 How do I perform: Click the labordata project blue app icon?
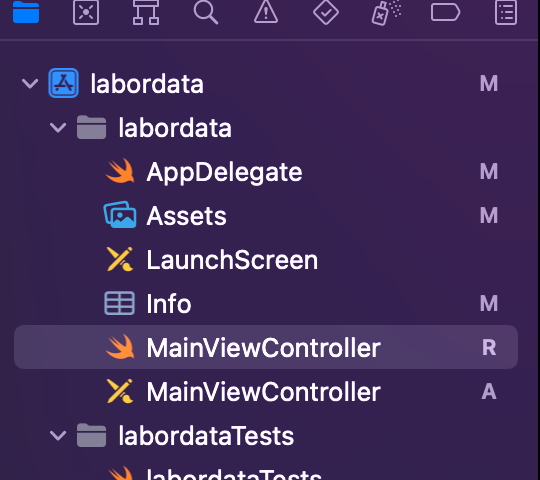click(x=63, y=83)
